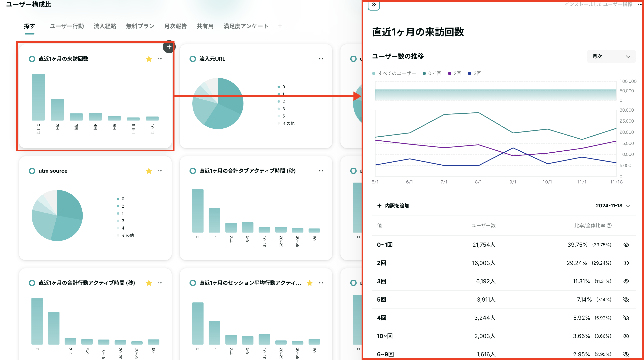Open 直近1ヶ月の合計タブアクティブ時間 (秒) card

[247, 171]
